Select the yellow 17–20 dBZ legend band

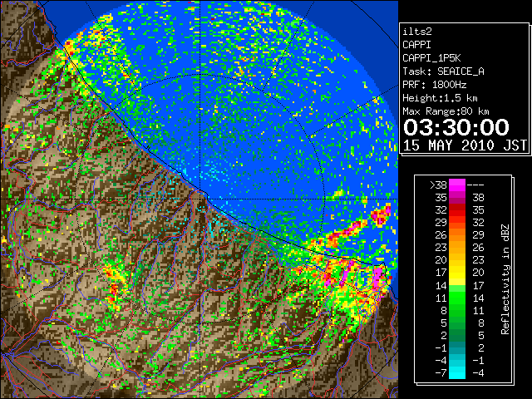[457, 273]
